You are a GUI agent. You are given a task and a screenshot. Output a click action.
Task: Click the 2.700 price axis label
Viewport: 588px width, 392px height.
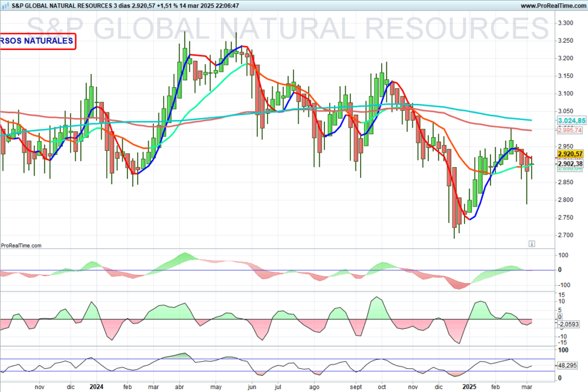point(566,235)
